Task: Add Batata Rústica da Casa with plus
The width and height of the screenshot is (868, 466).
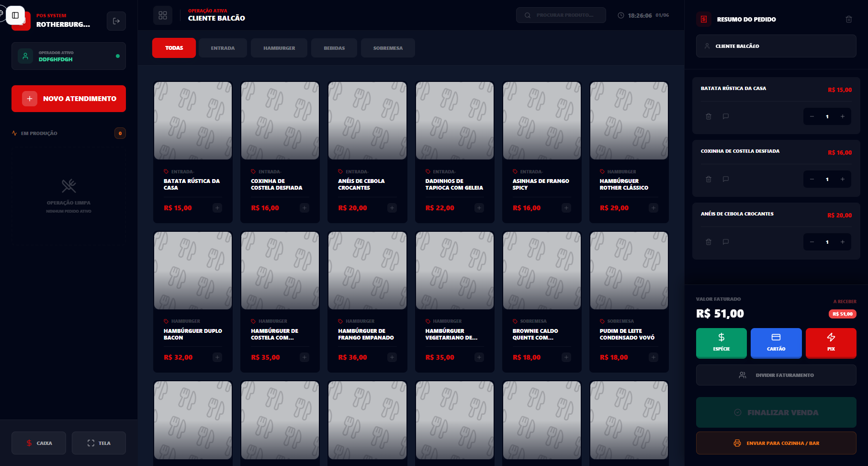Action: coord(217,208)
